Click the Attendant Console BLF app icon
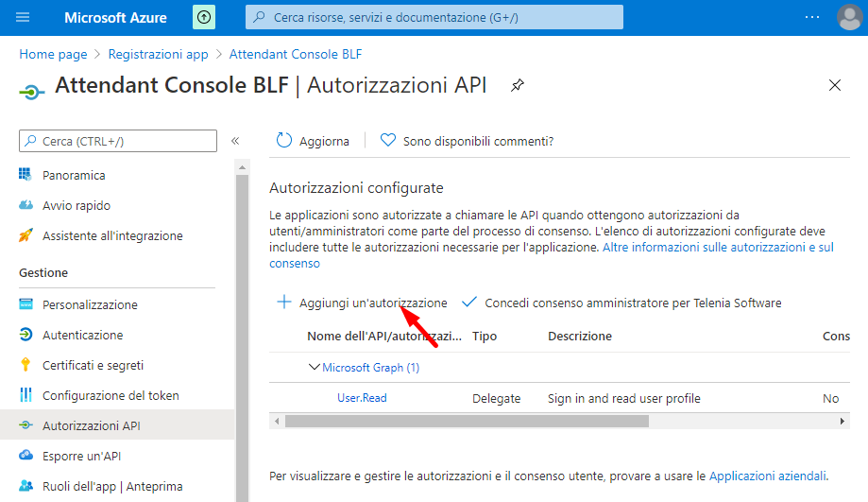Viewport: 868px width, 502px height. (x=31, y=92)
